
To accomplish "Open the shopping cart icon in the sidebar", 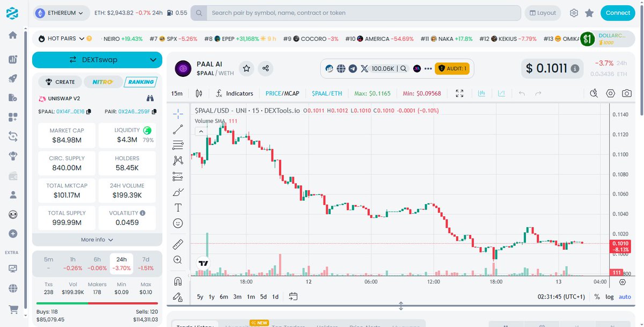I will 13,309.
